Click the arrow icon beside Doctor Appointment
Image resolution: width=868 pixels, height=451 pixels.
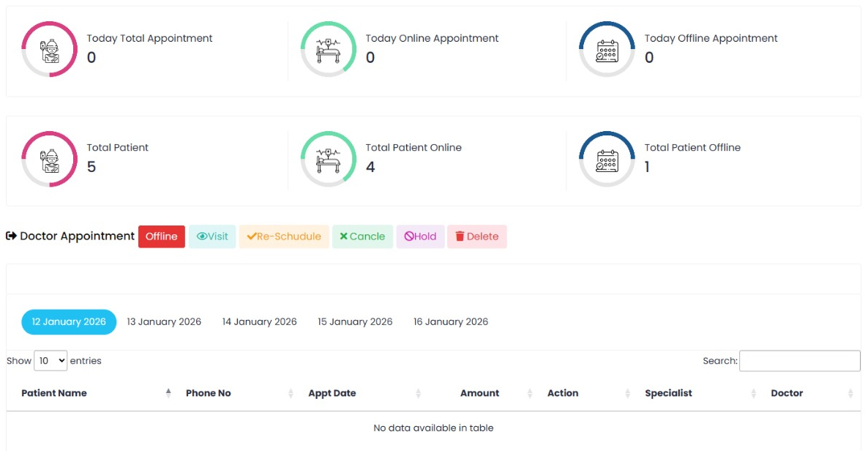pos(11,236)
